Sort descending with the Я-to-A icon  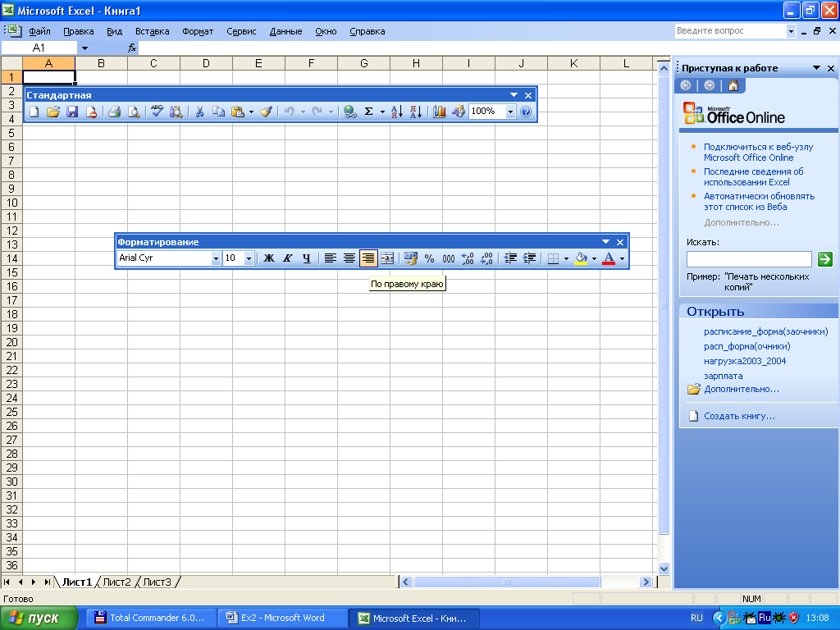coord(416,112)
